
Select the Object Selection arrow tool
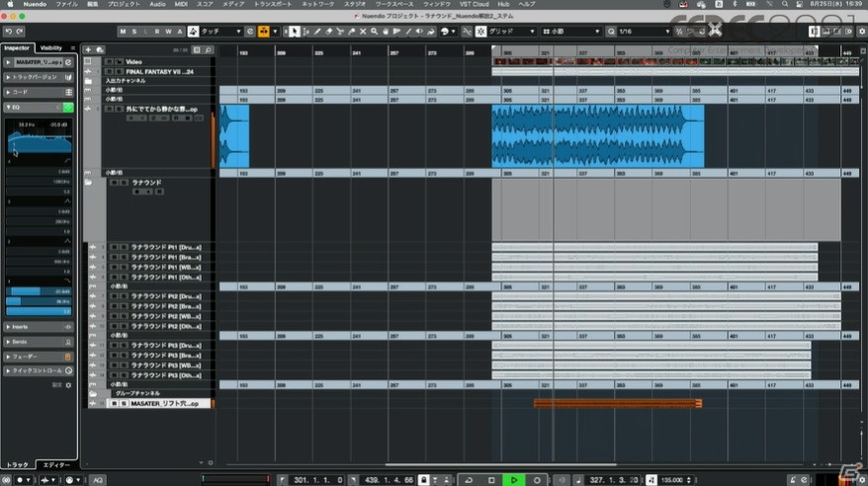pyautogui.click(x=295, y=32)
